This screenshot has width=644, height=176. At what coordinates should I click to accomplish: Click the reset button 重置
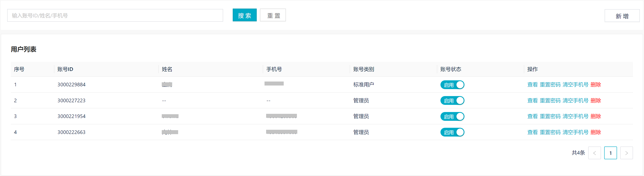[x=273, y=15]
